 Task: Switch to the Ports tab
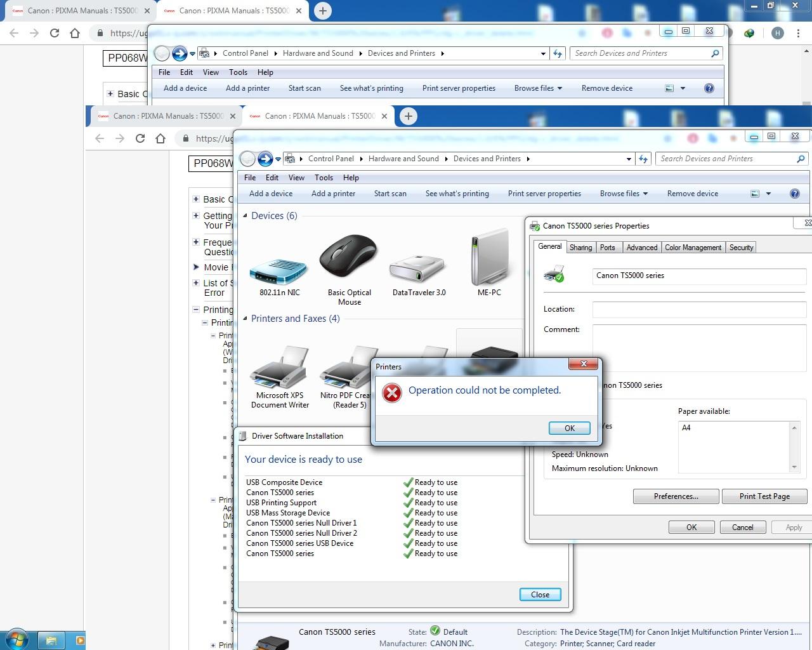(607, 248)
